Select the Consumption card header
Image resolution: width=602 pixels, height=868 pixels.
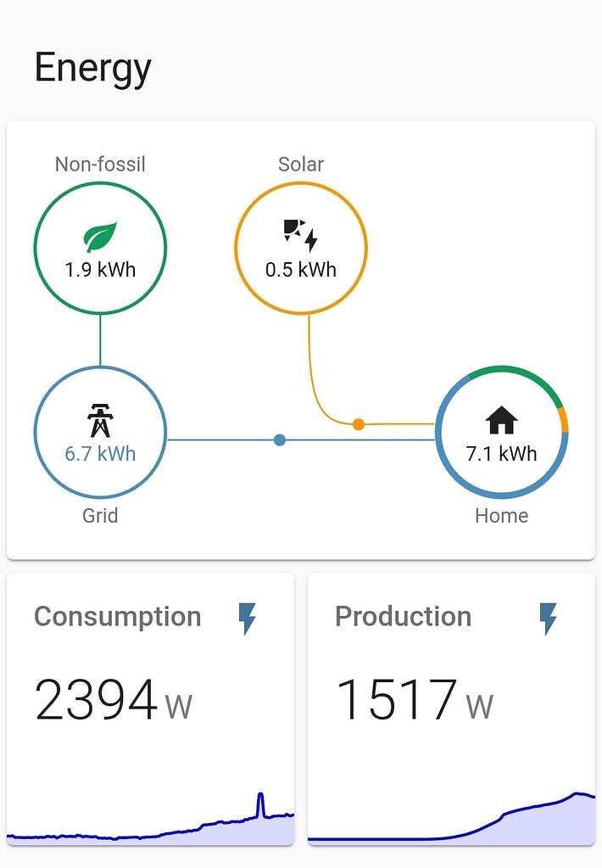(117, 618)
